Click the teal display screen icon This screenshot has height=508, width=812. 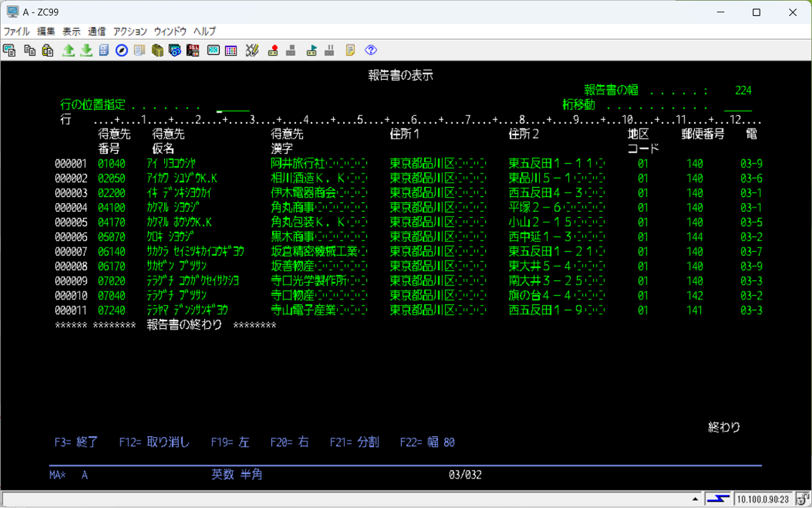[x=213, y=50]
